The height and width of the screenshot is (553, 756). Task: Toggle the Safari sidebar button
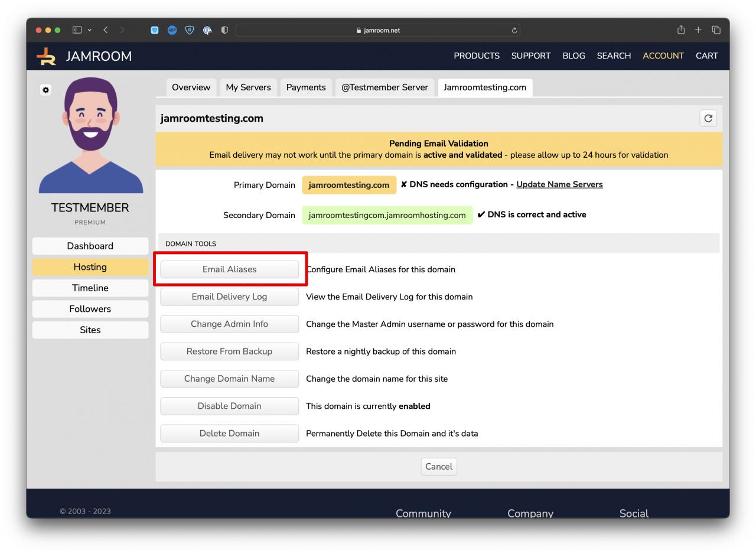[x=77, y=30]
